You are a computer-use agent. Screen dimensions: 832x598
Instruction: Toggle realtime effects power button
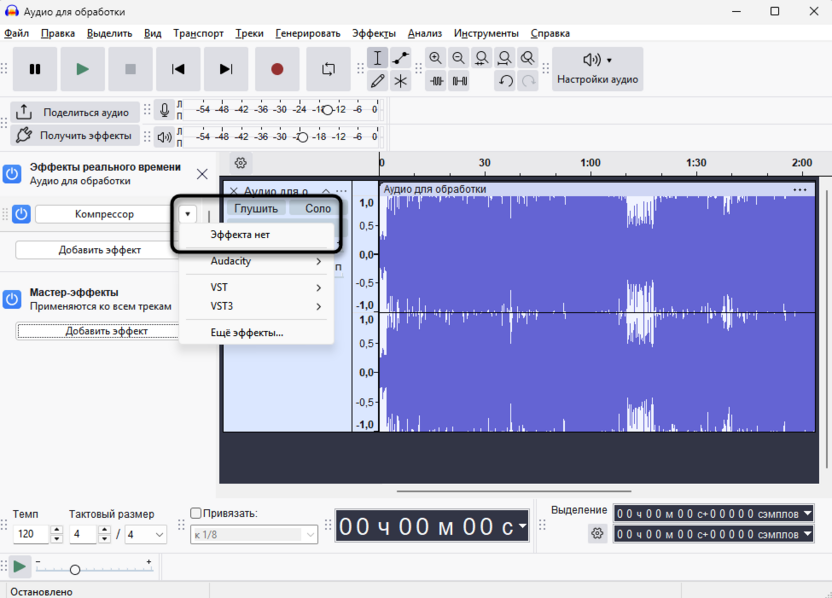(12, 174)
